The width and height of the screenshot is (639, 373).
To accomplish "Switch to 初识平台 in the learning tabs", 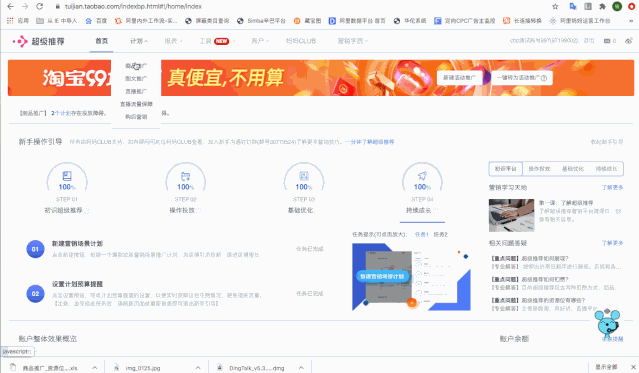I will click(x=506, y=168).
